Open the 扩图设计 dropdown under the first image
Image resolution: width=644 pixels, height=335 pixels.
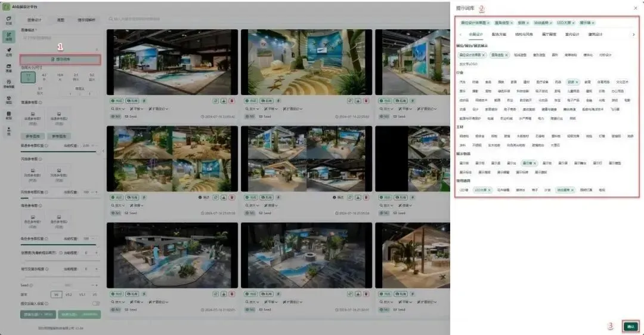click(159, 109)
